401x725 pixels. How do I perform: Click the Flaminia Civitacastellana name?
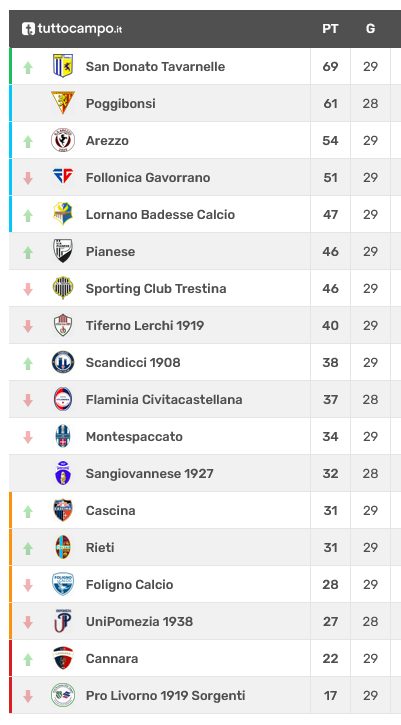click(x=164, y=399)
